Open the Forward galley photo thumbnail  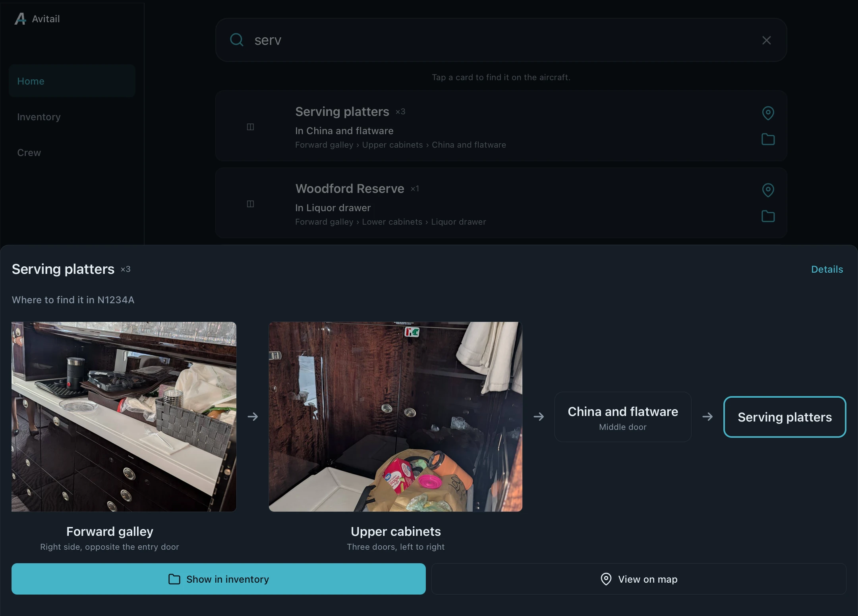click(x=124, y=416)
